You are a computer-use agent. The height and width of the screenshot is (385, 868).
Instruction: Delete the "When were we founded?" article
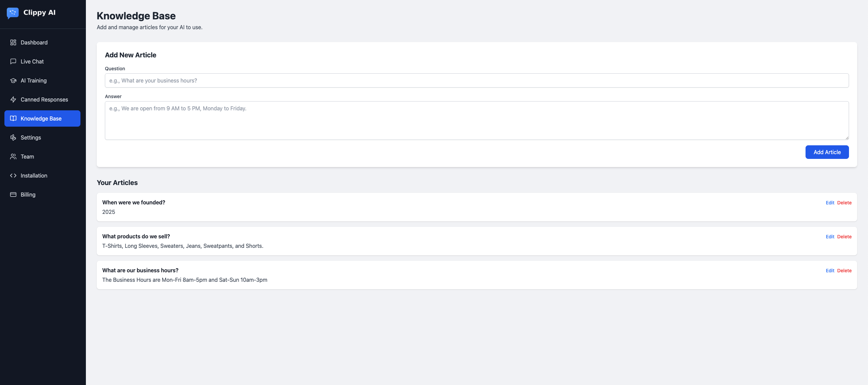(844, 203)
